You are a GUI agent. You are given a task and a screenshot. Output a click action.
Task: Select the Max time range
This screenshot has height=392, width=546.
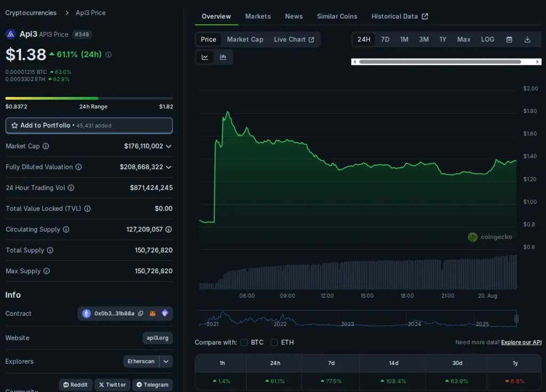(x=463, y=39)
